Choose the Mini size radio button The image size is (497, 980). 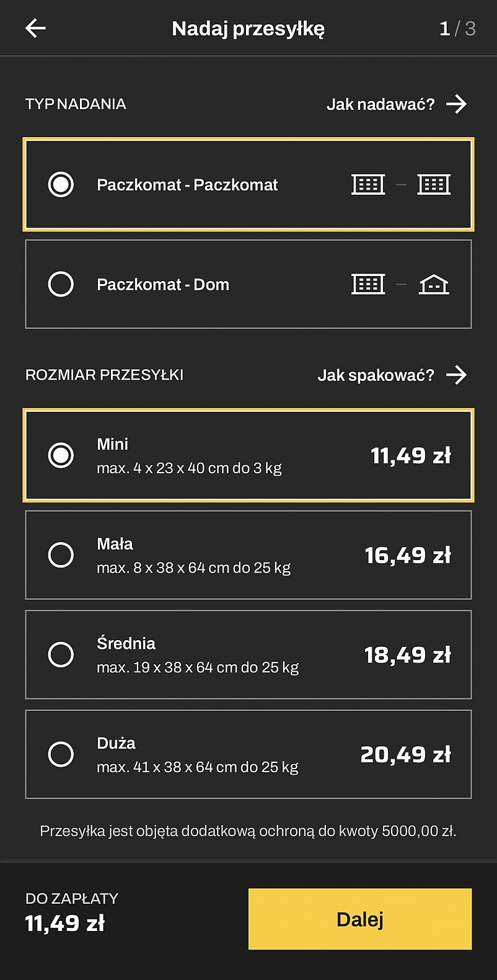click(61, 455)
